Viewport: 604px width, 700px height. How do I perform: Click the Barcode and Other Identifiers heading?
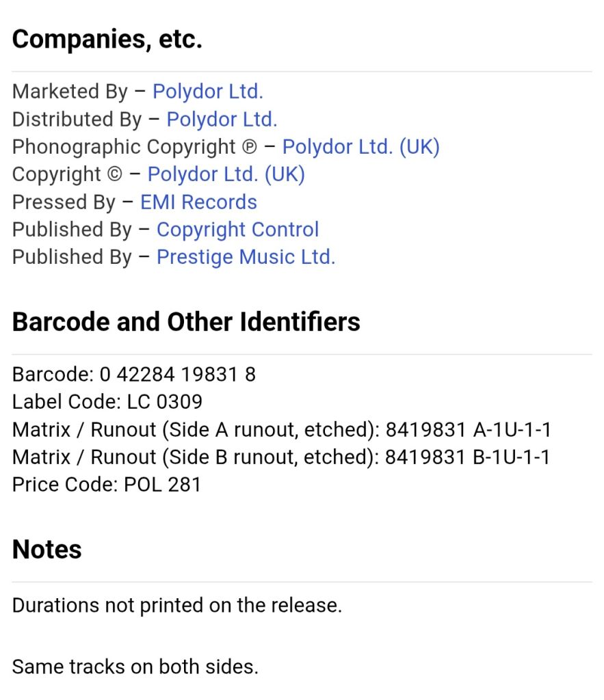[186, 321]
